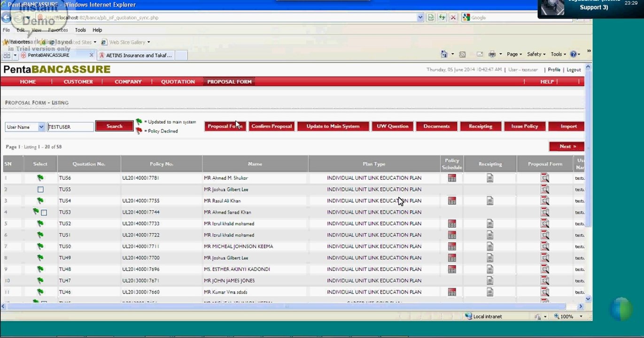Viewport: 644px width, 338px height.
Task: Open the Safety dropdown menu
Action: pos(536,54)
